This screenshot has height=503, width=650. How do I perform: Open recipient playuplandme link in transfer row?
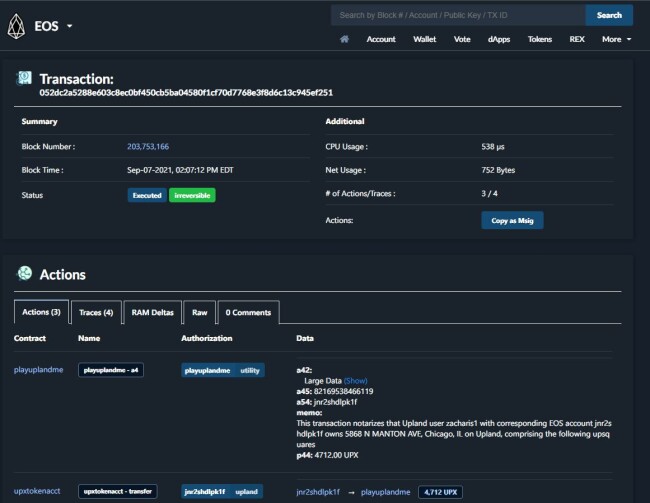[386, 492]
